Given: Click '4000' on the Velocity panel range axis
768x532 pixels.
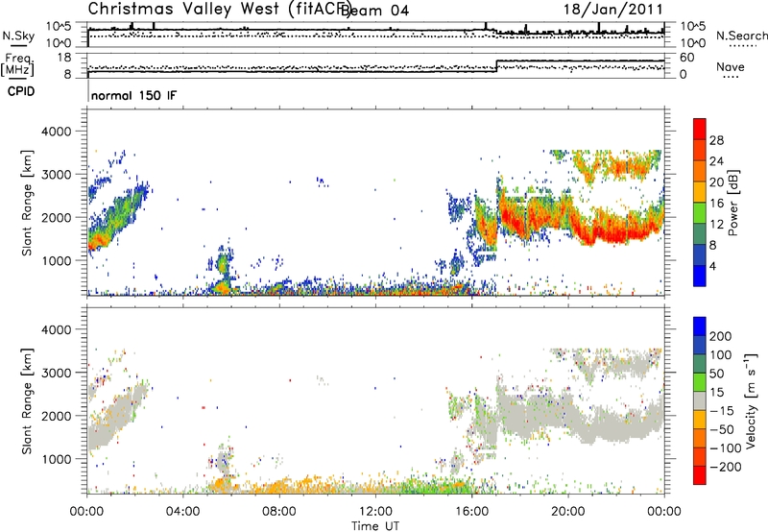Looking at the screenshot, I should (56, 329).
